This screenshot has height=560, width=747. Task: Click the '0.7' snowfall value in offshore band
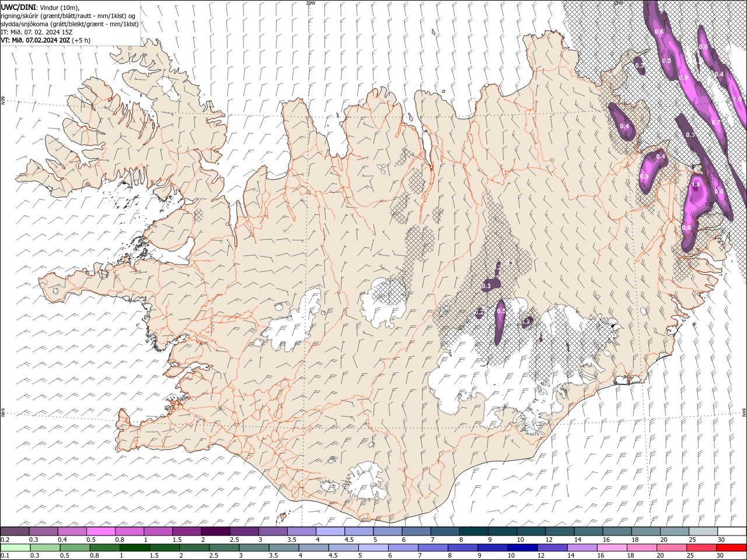click(x=717, y=123)
